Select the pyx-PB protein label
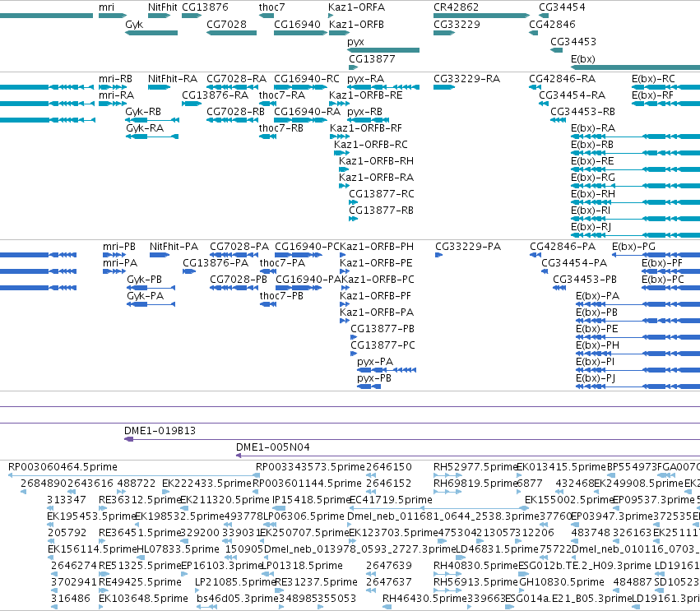The image size is (700, 611). [x=374, y=378]
